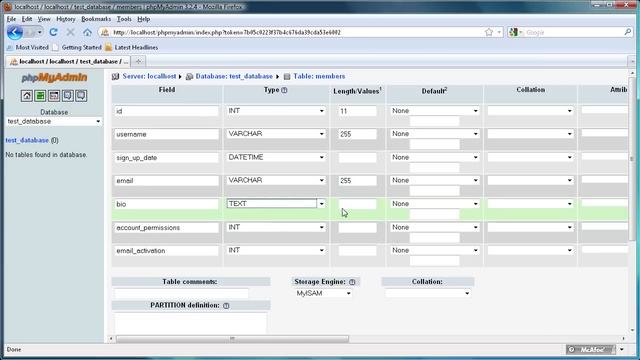Open DATETIME type dropdown for sign_up_date
Screen dimensions: 640x360
[x=276, y=158]
